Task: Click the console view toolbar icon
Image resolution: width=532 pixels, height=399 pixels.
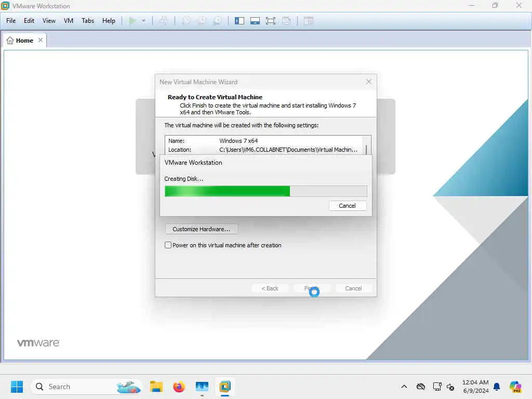Action: pos(309,21)
